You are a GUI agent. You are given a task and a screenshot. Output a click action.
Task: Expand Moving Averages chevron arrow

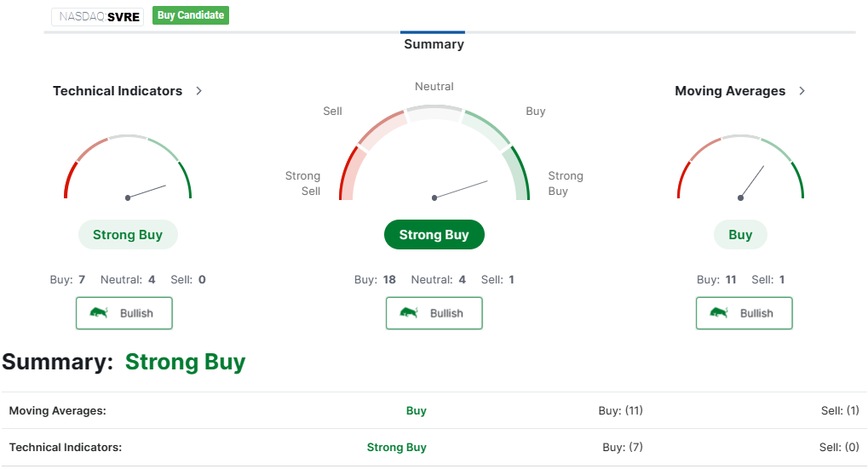pyautogui.click(x=802, y=91)
